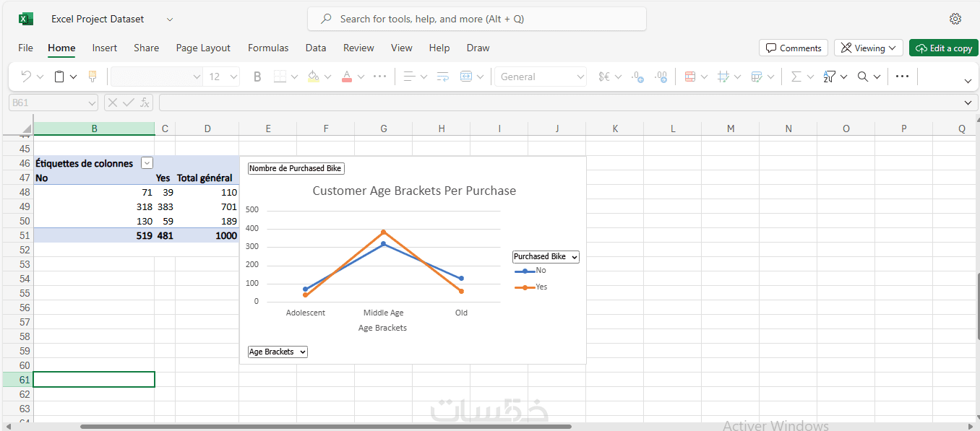This screenshot has width=980, height=431.
Task: Click the Bold formatting icon
Action: pyautogui.click(x=257, y=77)
